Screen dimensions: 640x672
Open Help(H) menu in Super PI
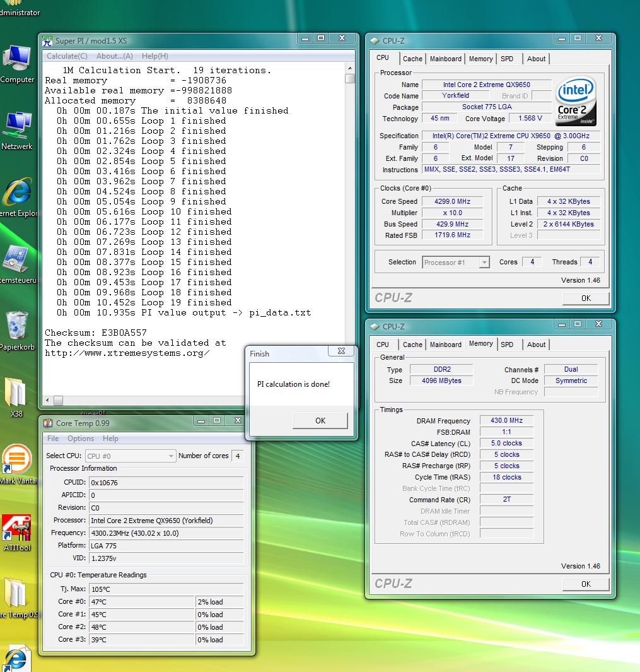tap(154, 56)
